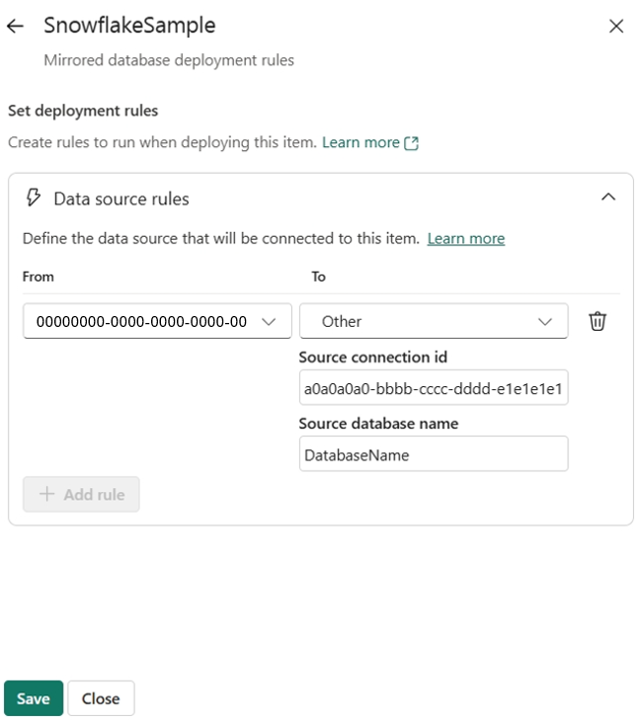Screen dimensions: 640x720
Task: Click the chevron arrow on the Other dropdown
Action: pos(545,321)
